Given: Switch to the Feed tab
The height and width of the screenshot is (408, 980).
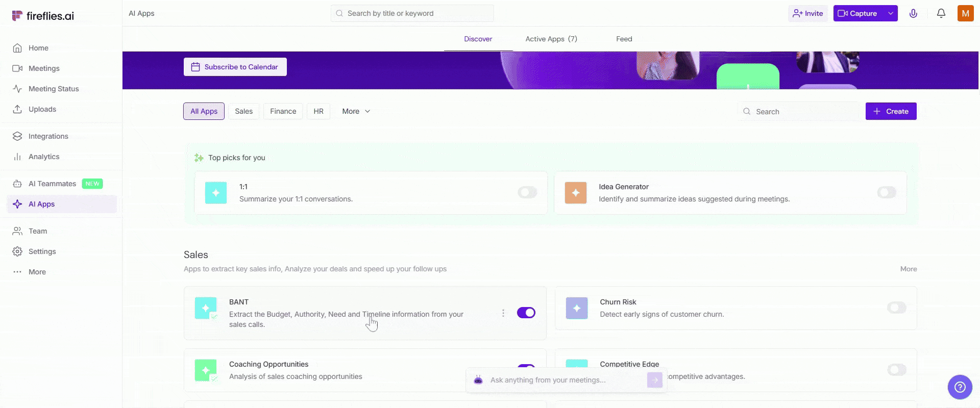Looking at the screenshot, I should coord(624,39).
